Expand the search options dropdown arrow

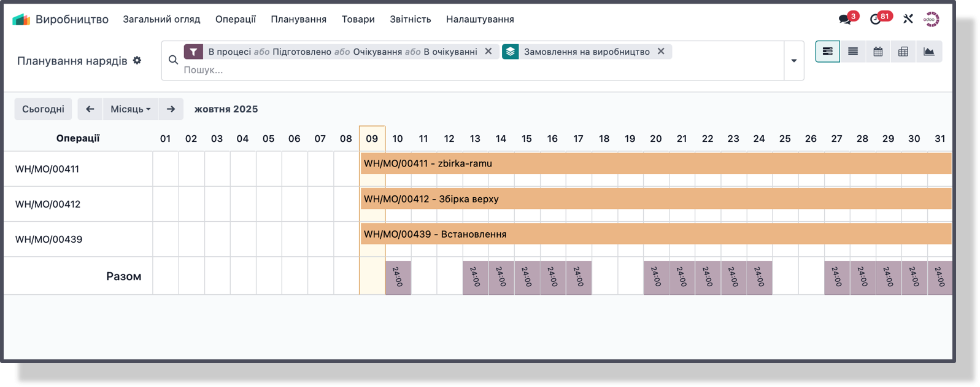coord(794,61)
